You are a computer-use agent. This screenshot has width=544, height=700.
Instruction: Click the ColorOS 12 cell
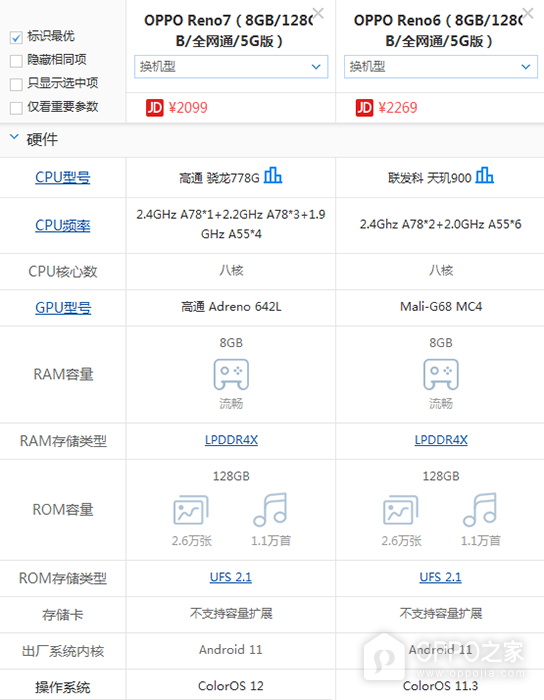pos(231,686)
